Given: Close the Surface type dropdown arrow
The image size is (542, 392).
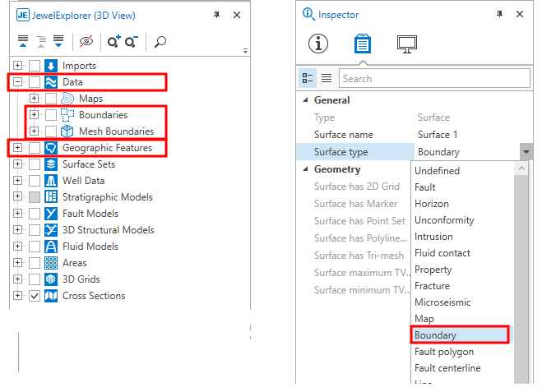Looking at the screenshot, I should pos(526,152).
